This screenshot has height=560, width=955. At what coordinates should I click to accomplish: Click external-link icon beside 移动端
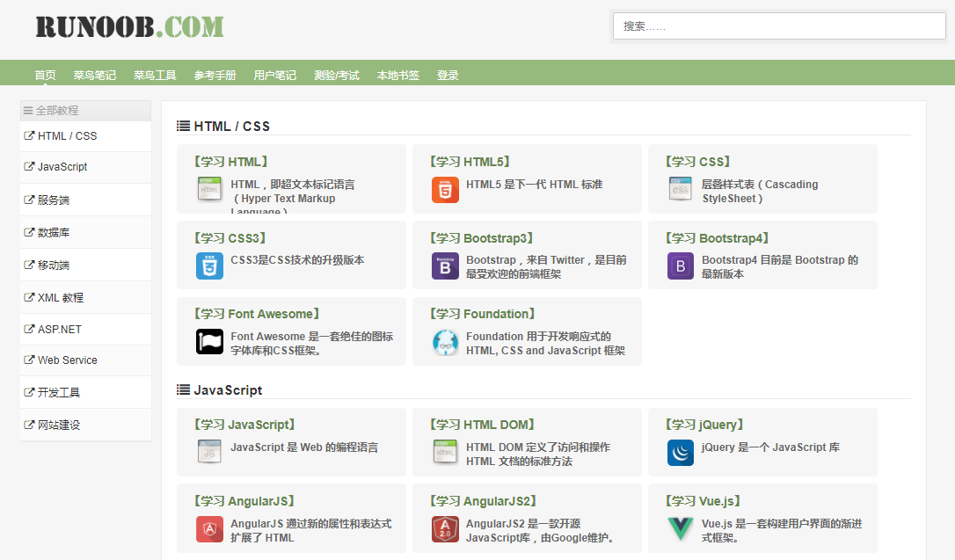(x=29, y=265)
